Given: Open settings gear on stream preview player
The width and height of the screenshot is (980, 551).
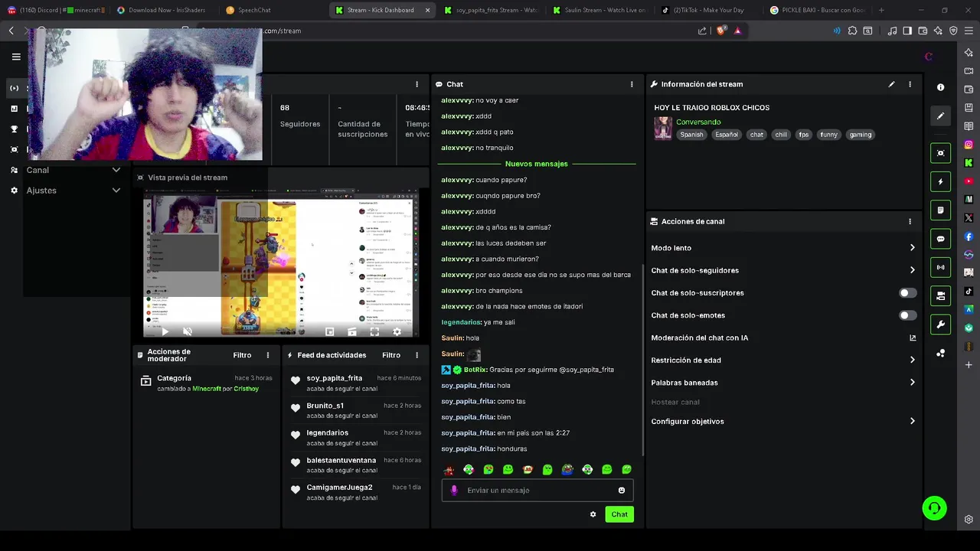Looking at the screenshot, I should pyautogui.click(x=397, y=332).
